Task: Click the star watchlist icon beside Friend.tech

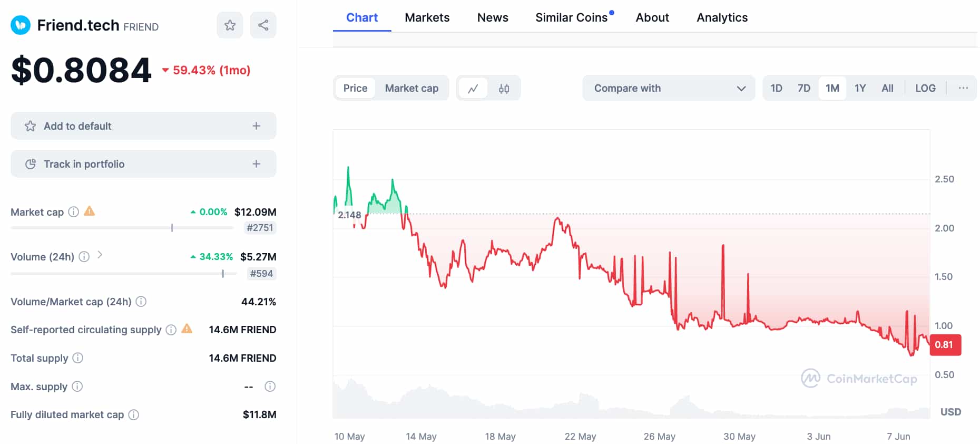Action: coord(230,25)
